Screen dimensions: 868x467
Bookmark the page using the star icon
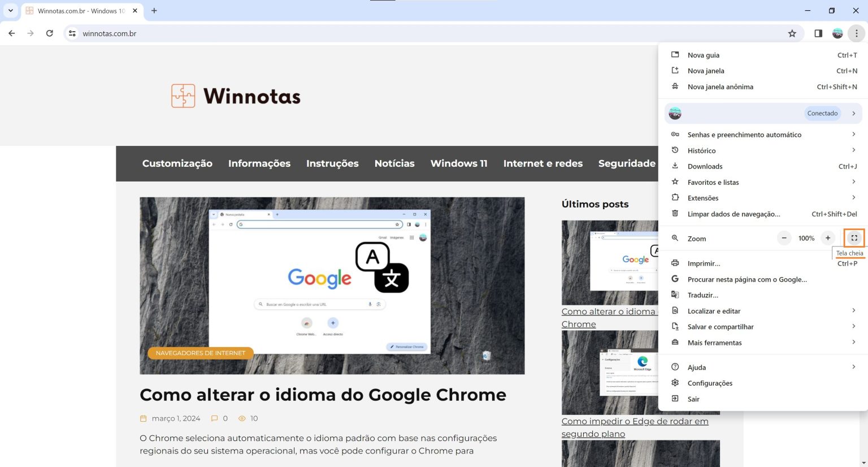click(792, 33)
